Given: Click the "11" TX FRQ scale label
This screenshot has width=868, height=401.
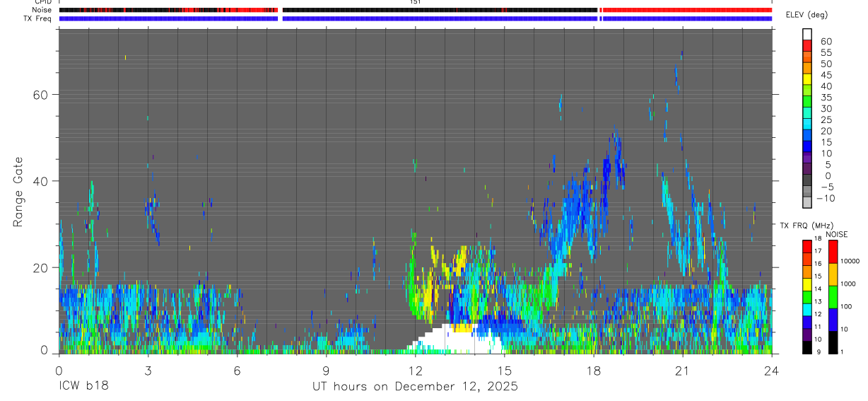Looking at the screenshot, I should 818,327.
